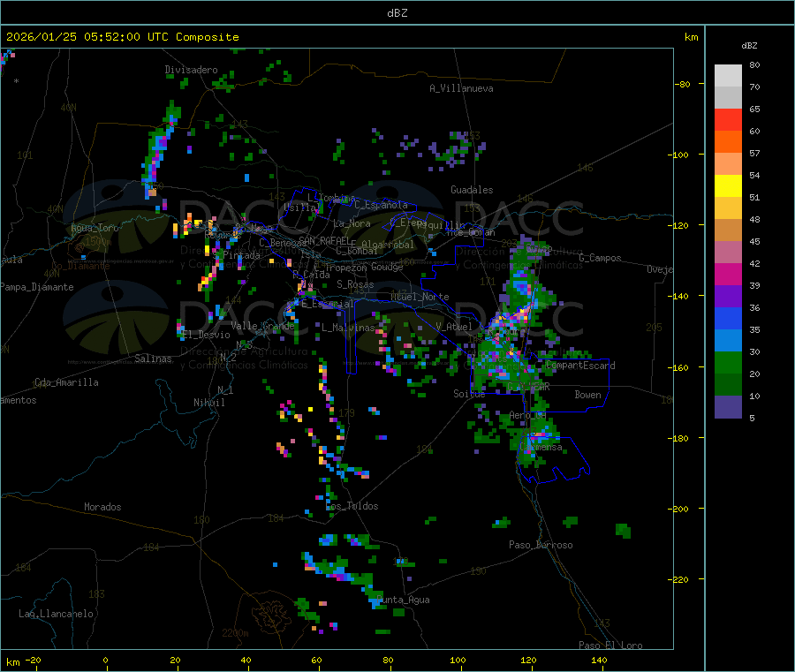Select the dark blue legend swatch above 35
This screenshot has width=795, height=672.
click(728, 318)
